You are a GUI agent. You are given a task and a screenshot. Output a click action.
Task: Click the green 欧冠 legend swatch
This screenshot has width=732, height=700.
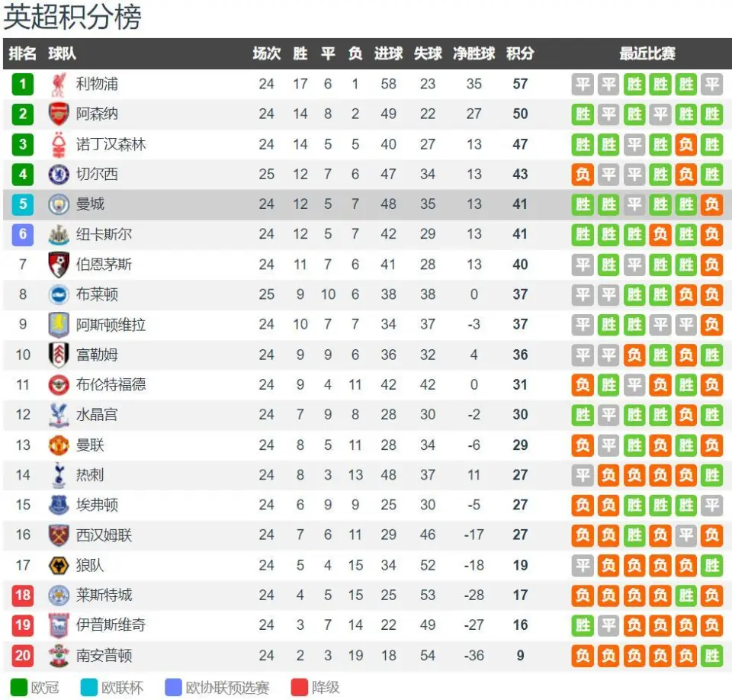click(x=19, y=687)
